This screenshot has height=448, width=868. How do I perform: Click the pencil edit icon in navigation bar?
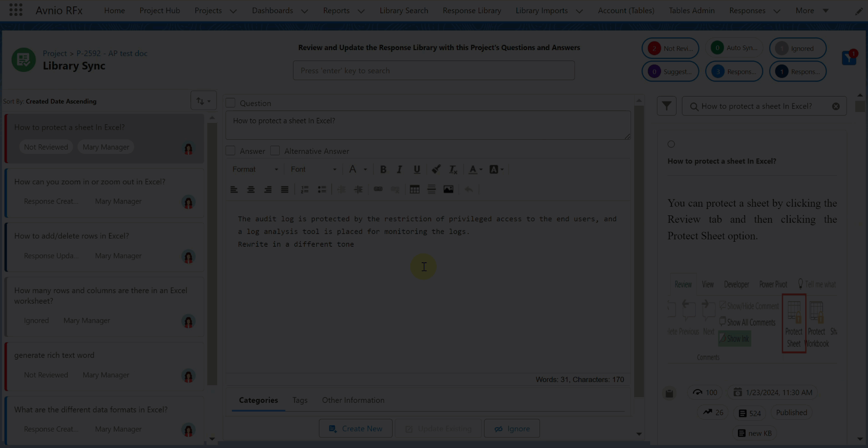tap(858, 11)
